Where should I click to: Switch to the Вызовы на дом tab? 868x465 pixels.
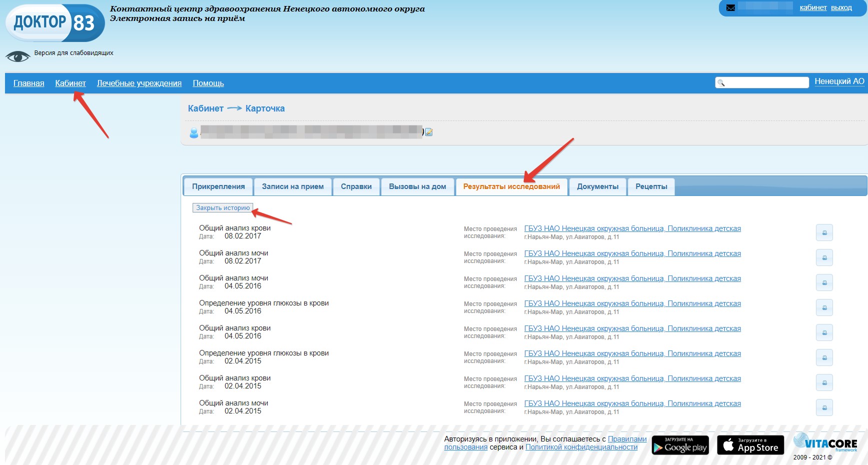point(417,186)
